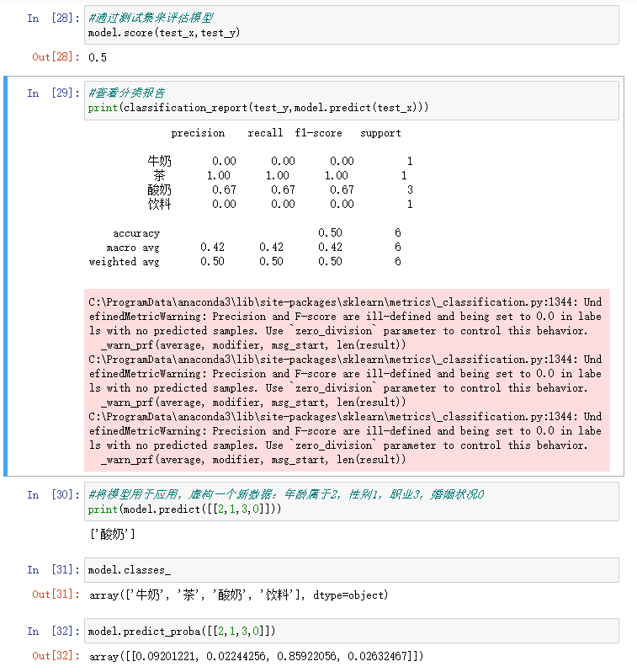Click the comment '#查看分类报告'
Screen dimensions: 637x672
(126, 93)
